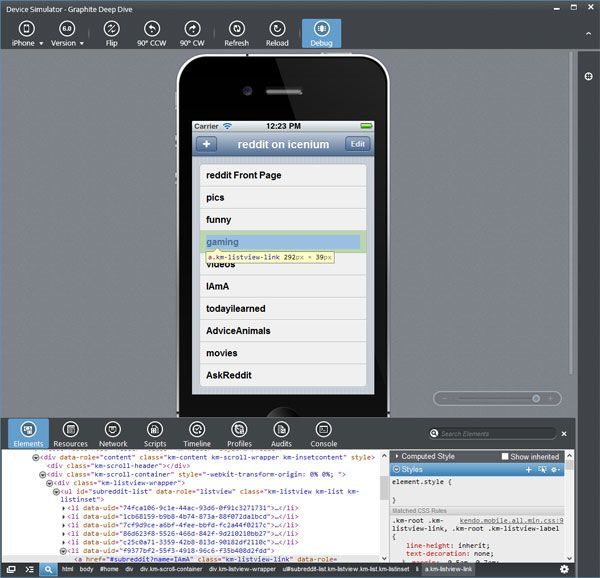
Task: Open the iPhone device dropdown
Action: tap(26, 34)
